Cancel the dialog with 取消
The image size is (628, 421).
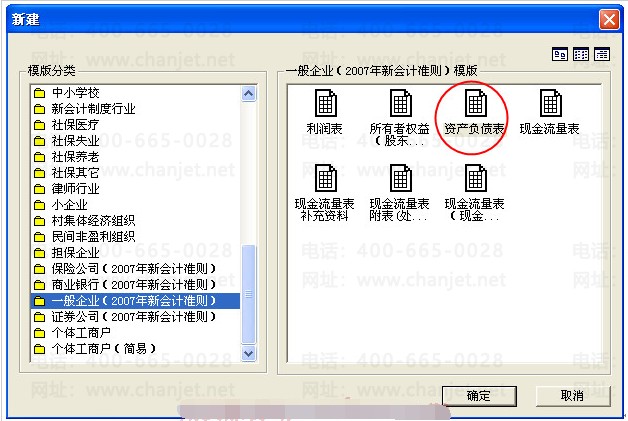click(572, 396)
